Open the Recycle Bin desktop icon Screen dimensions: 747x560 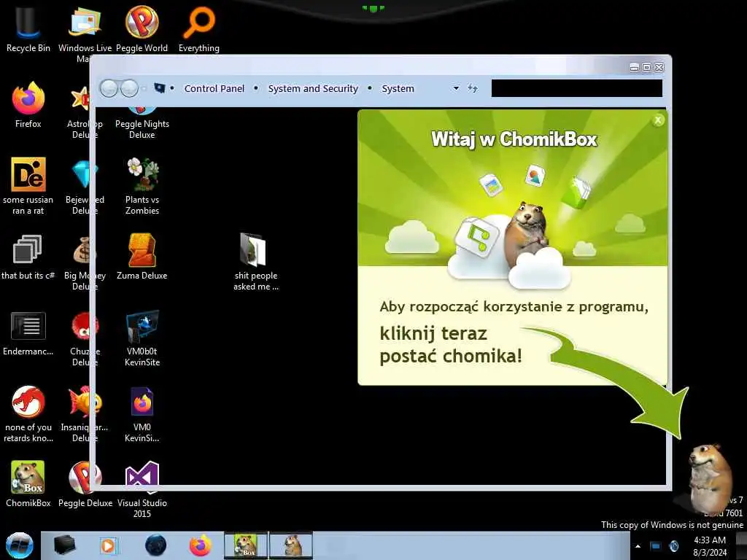click(x=28, y=28)
